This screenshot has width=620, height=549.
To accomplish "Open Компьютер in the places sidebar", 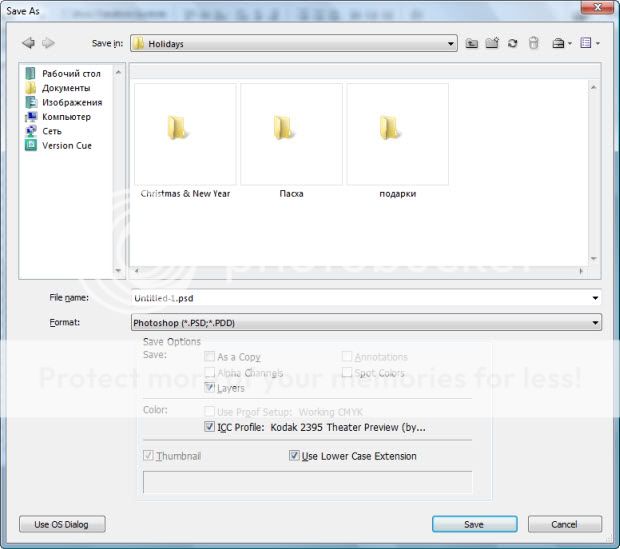I will pyautogui.click(x=66, y=117).
